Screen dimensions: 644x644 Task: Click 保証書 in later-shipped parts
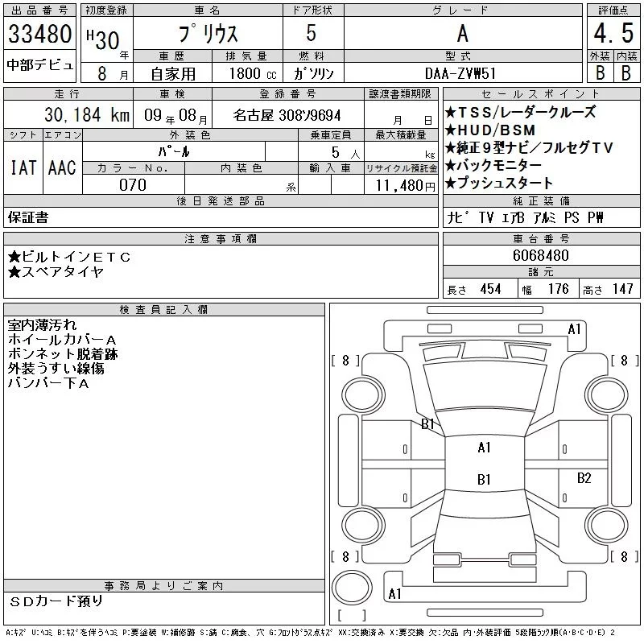click(x=28, y=217)
